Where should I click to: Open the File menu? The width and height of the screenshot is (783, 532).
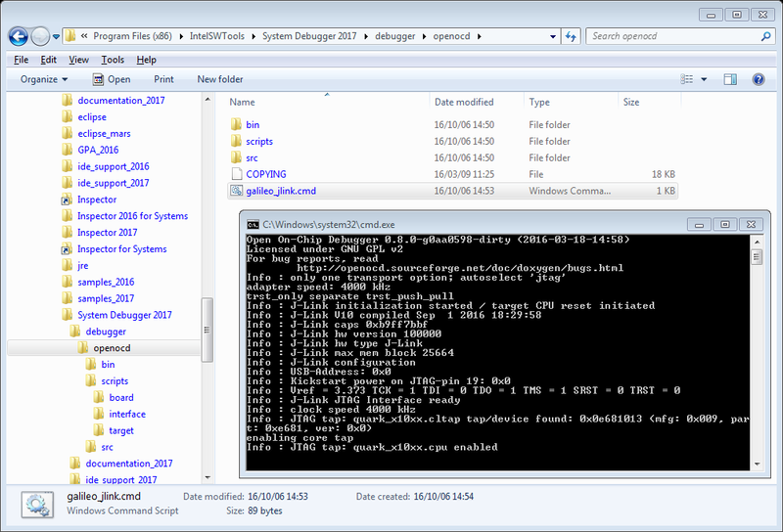click(21, 60)
